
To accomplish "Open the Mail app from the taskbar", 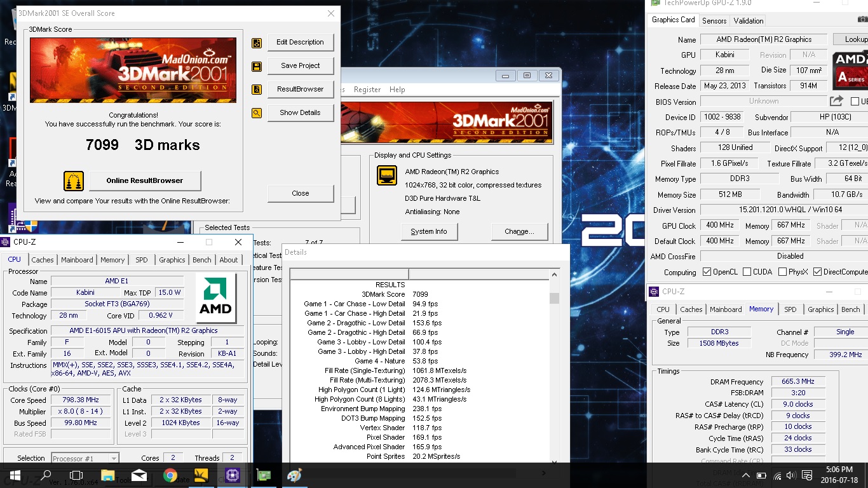I will click(x=139, y=475).
